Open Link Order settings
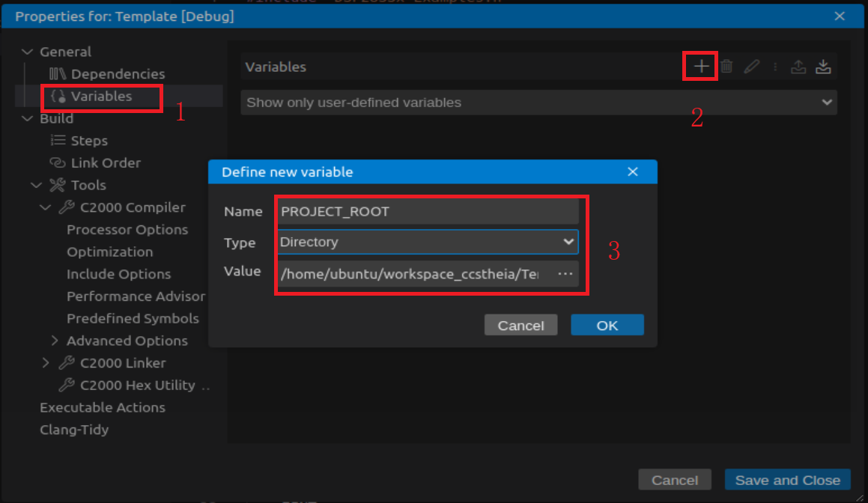The height and width of the screenshot is (503, 868). (x=106, y=162)
